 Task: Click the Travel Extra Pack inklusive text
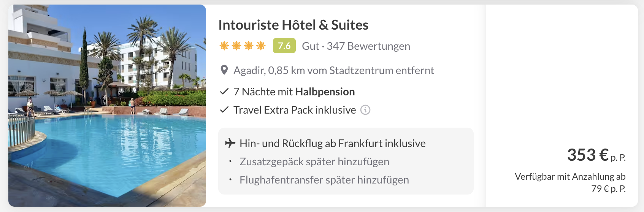point(295,110)
